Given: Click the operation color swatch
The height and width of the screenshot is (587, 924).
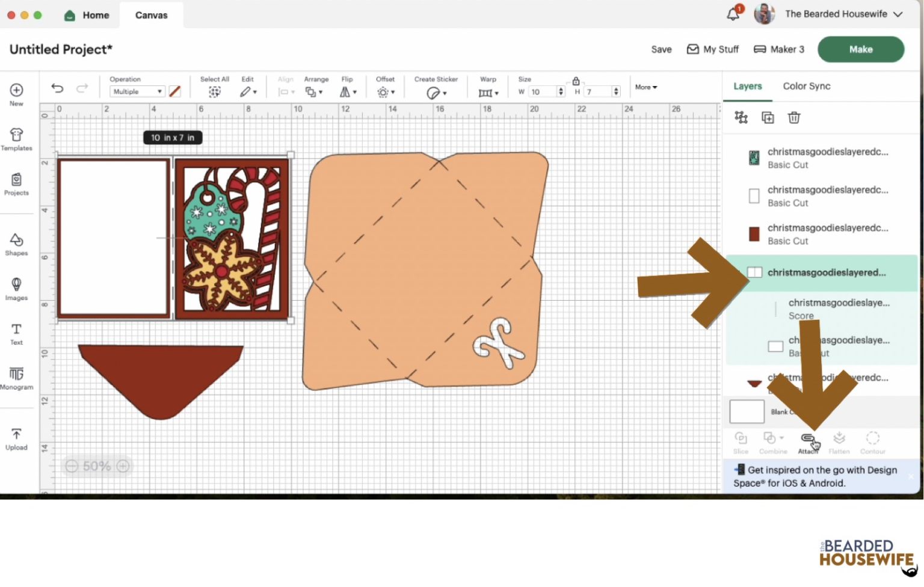Looking at the screenshot, I should pos(175,91).
